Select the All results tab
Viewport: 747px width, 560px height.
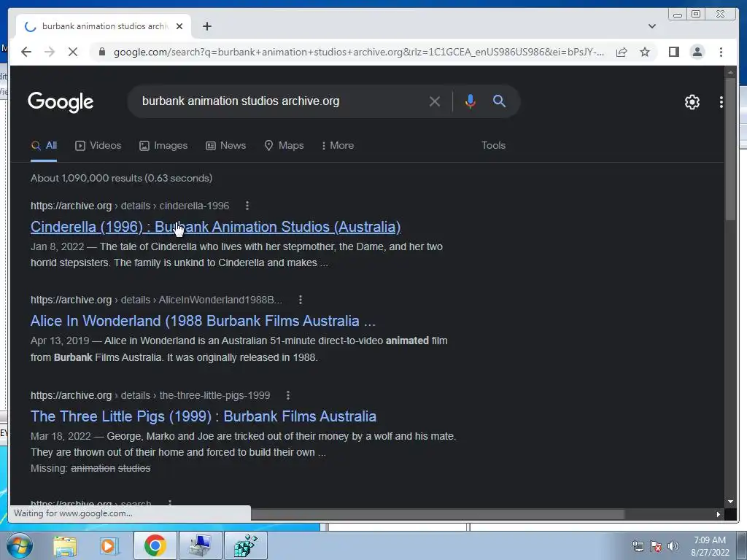[44, 145]
